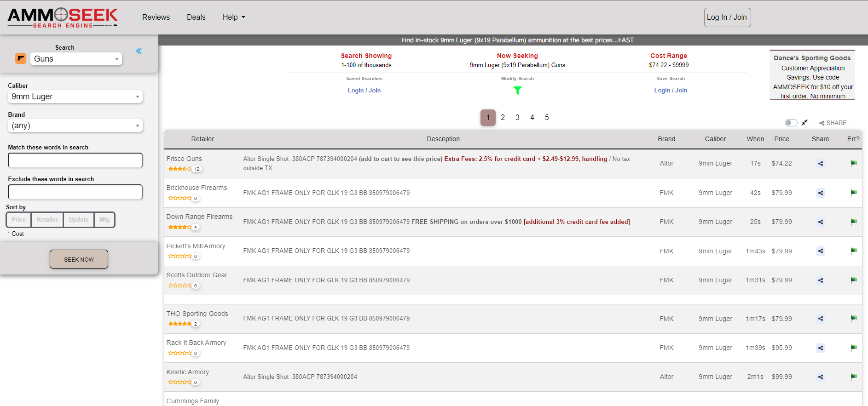Click the Exclude these words input field
The width and height of the screenshot is (868, 406).
(75, 192)
